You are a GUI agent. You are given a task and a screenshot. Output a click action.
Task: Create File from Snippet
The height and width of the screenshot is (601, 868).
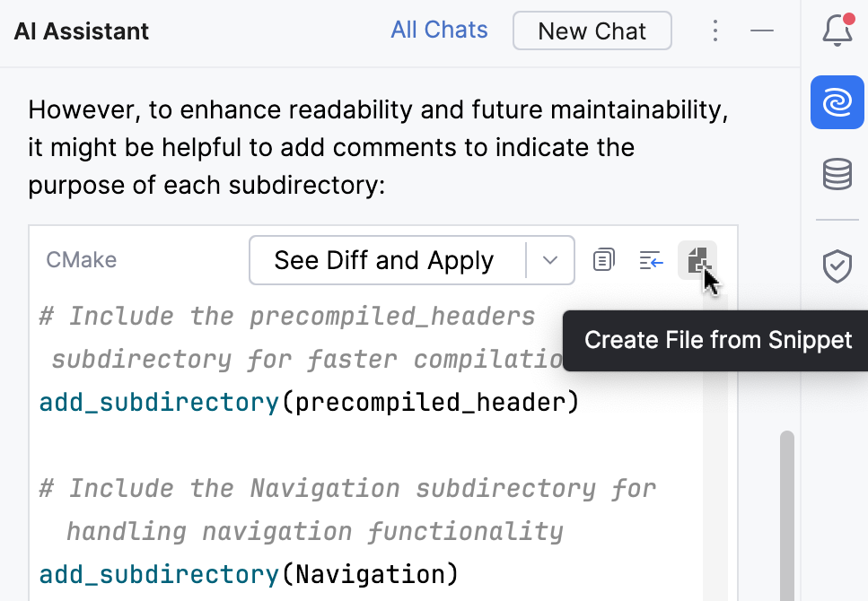pos(698,259)
